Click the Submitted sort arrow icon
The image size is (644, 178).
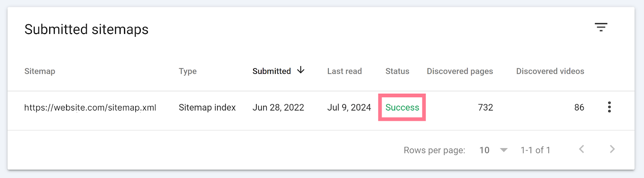[x=301, y=70]
